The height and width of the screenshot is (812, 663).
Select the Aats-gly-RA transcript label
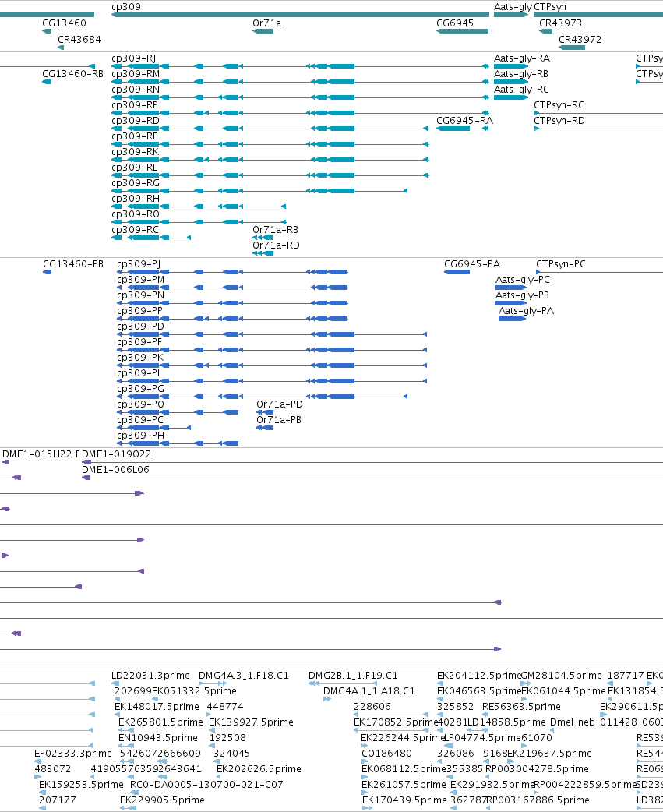pos(522,58)
